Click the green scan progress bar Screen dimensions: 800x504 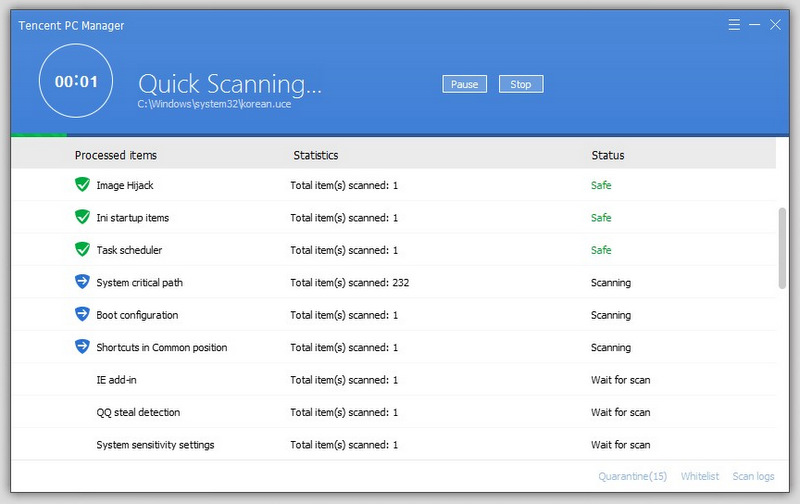[39, 135]
